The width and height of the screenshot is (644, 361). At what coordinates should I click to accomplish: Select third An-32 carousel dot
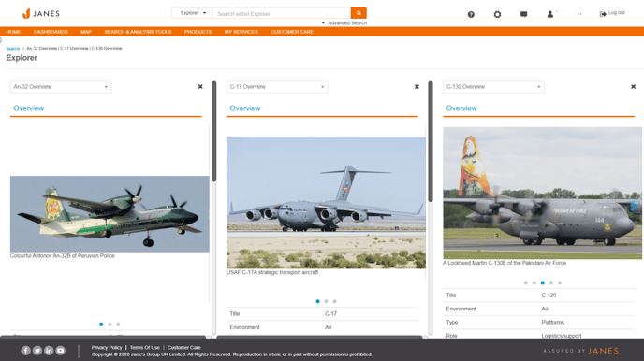click(118, 325)
